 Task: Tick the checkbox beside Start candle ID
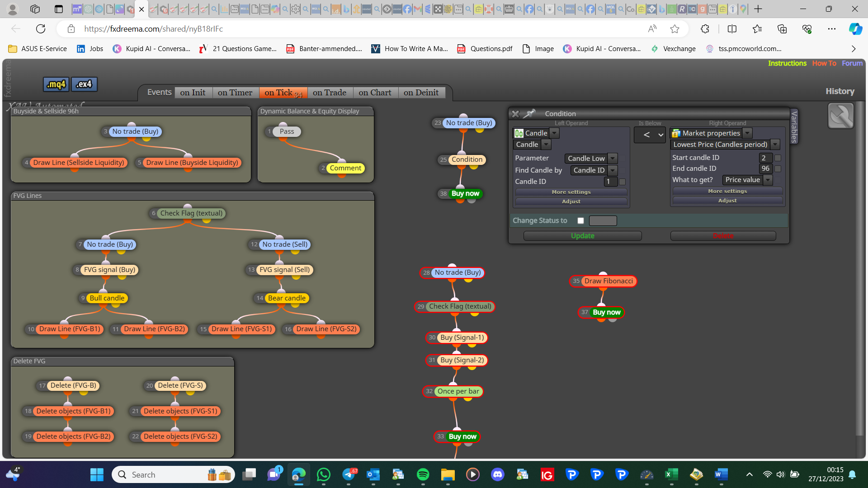point(778,158)
